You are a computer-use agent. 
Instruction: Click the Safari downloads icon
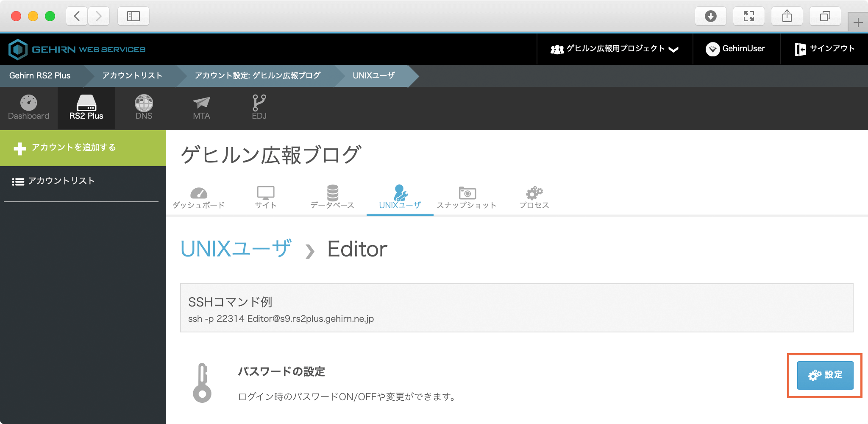tap(710, 16)
